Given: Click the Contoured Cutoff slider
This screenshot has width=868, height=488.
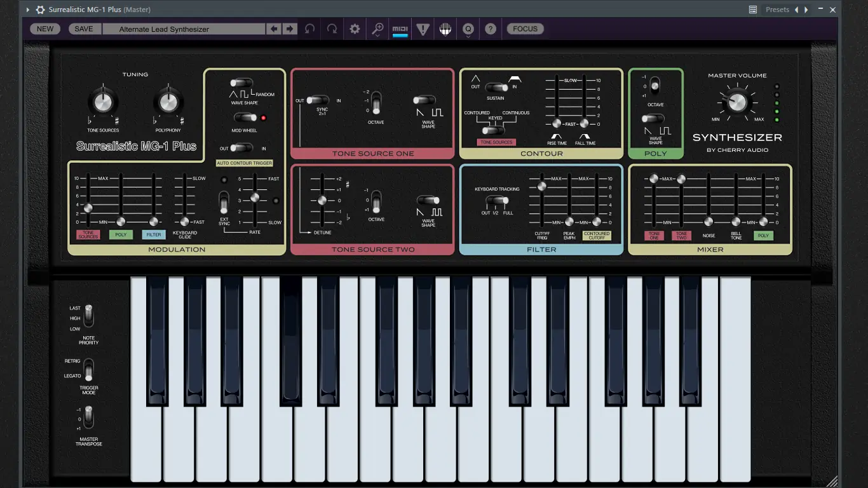Looking at the screenshot, I should (x=597, y=222).
